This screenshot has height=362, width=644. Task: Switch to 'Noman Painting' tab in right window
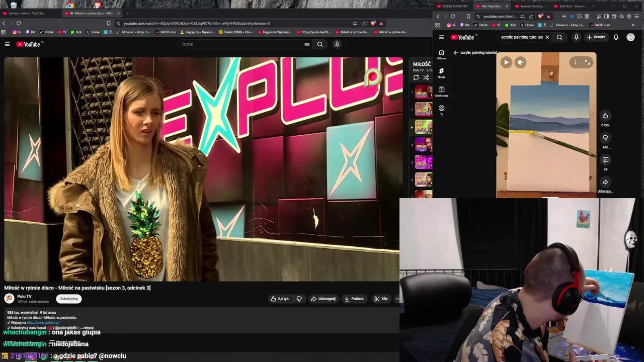(531, 6)
